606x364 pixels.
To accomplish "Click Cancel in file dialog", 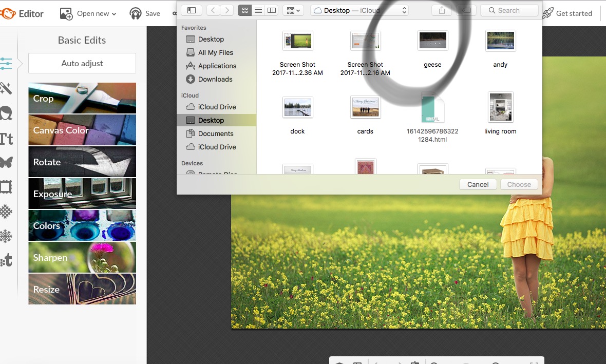I will (x=478, y=185).
